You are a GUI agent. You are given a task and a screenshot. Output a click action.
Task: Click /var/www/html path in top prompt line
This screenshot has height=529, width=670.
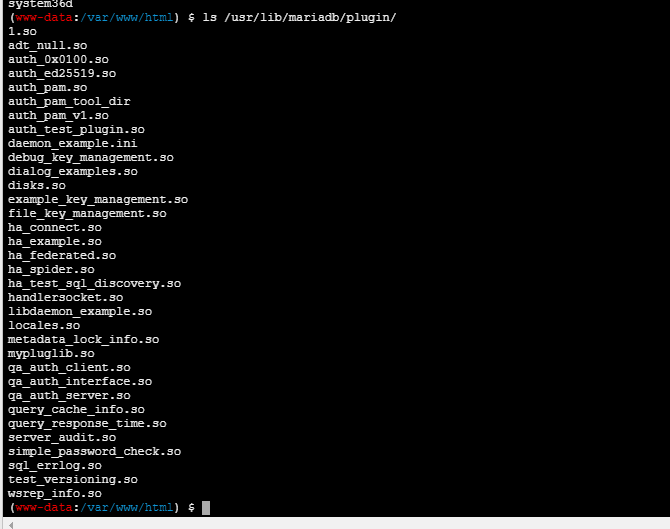[x=126, y=18]
